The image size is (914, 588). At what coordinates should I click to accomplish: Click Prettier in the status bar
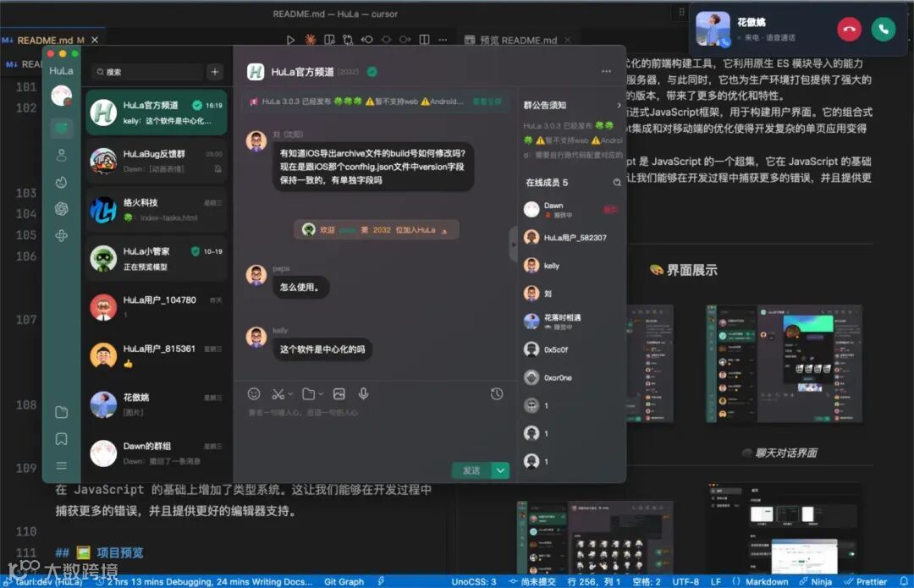pos(865,581)
